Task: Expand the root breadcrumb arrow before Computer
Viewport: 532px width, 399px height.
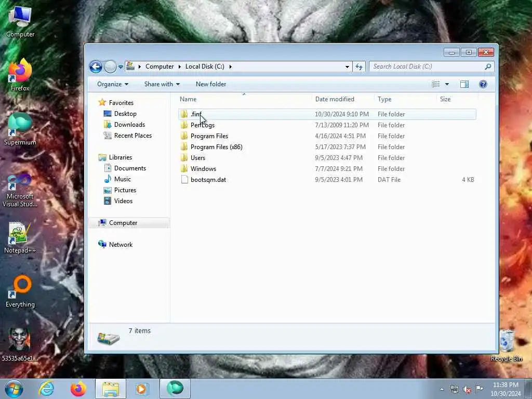Action: point(139,66)
